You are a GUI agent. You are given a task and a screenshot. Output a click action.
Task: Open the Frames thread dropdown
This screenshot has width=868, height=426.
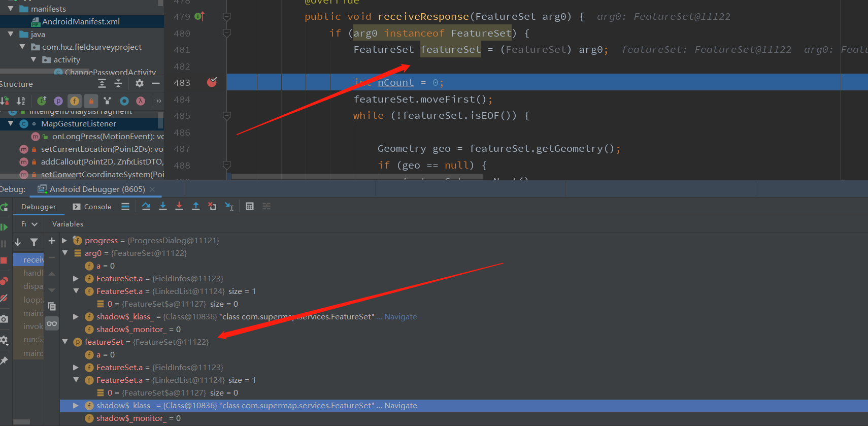pyautogui.click(x=29, y=224)
